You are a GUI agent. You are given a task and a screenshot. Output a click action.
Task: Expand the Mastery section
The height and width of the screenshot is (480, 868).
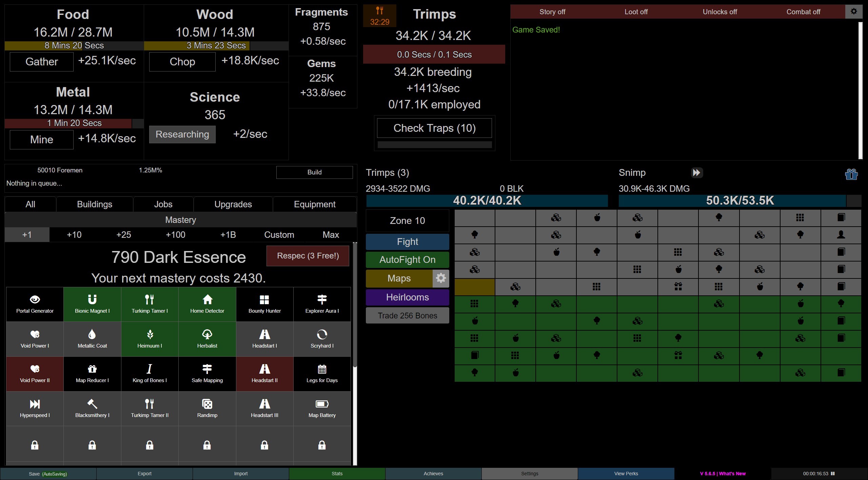[180, 220]
